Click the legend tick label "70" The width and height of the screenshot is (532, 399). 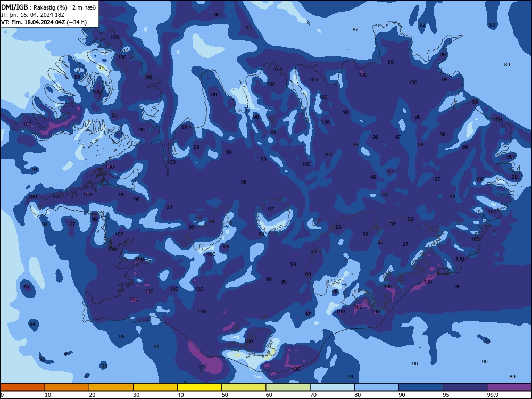313,395
